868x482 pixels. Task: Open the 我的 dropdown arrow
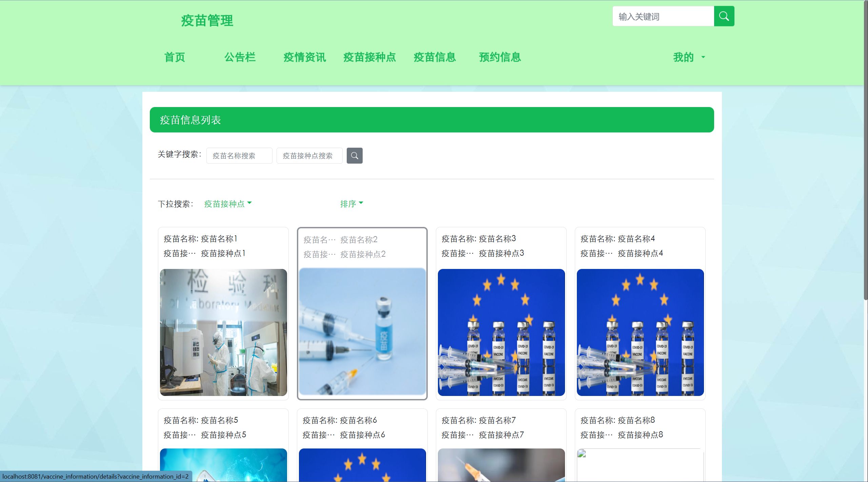point(703,57)
